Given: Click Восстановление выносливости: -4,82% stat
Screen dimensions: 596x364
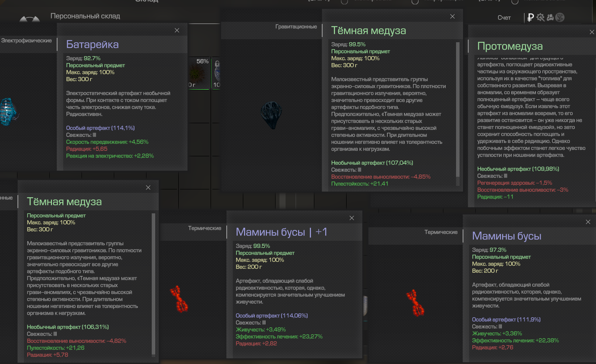Looking at the screenshot, I should (x=77, y=340).
